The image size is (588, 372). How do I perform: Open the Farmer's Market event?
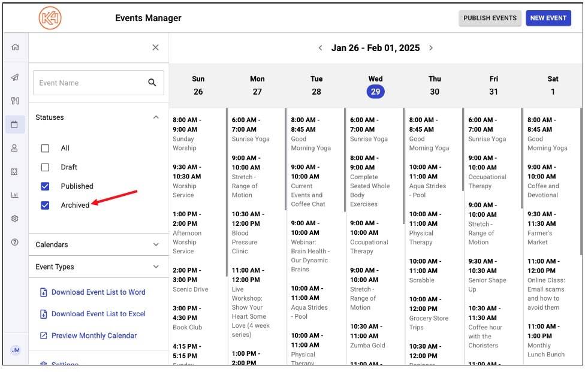click(x=541, y=228)
